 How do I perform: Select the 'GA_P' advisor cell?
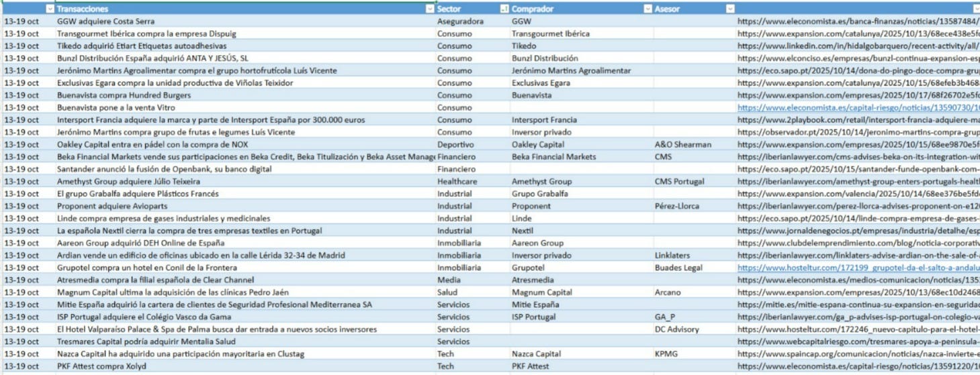click(694, 317)
